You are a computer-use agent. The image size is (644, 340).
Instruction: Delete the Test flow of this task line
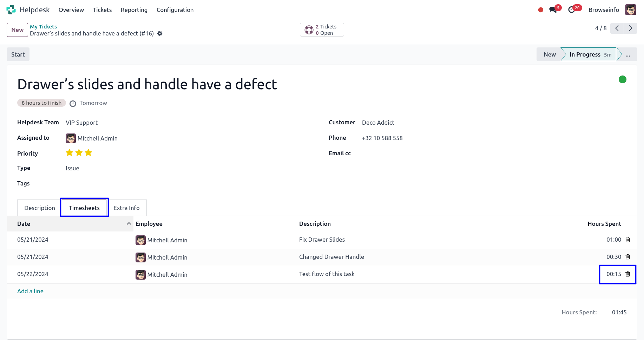click(628, 274)
